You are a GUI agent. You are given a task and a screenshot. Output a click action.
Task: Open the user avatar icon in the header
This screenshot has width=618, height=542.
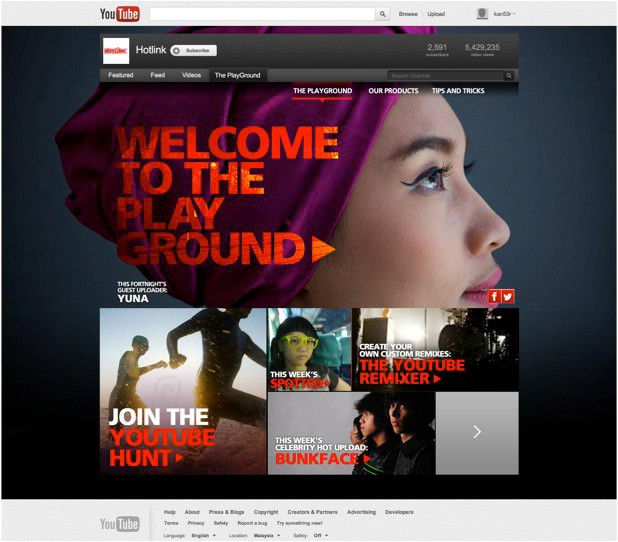coord(482,14)
